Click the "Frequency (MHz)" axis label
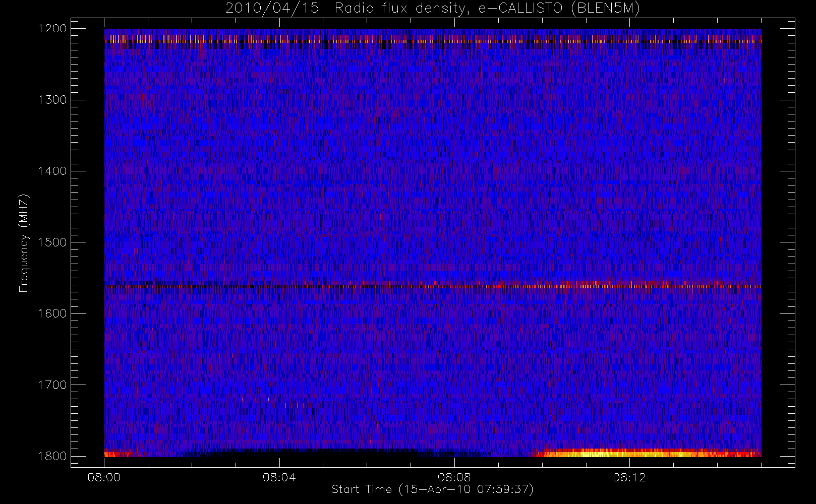This screenshot has width=816, height=504. point(23,243)
